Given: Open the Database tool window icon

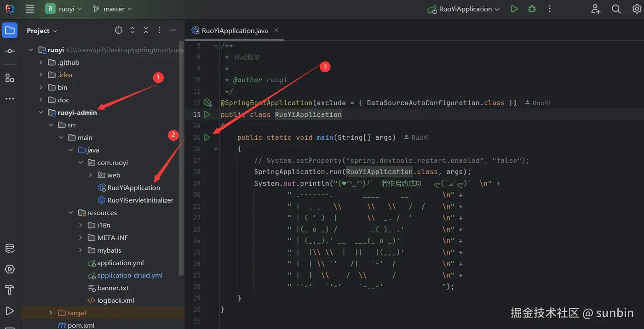Looking at the screenshot, I should 10,249.
